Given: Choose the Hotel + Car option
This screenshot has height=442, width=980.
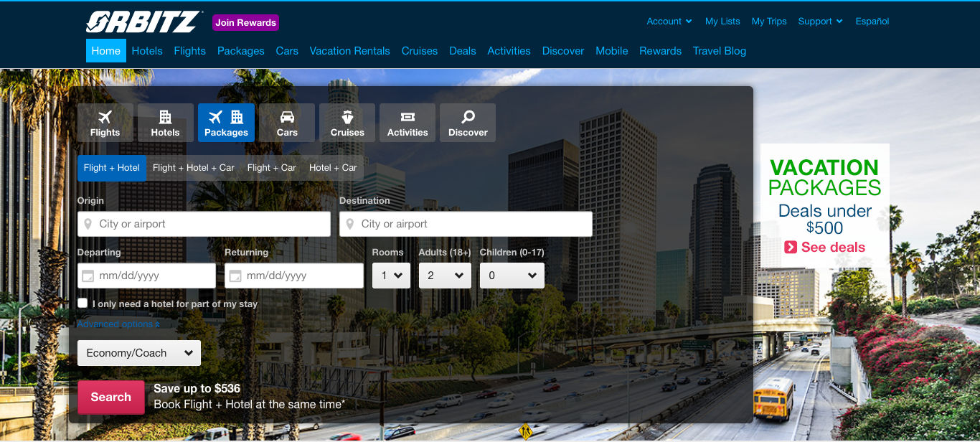Looking at the screenshot, I should 333,168.
